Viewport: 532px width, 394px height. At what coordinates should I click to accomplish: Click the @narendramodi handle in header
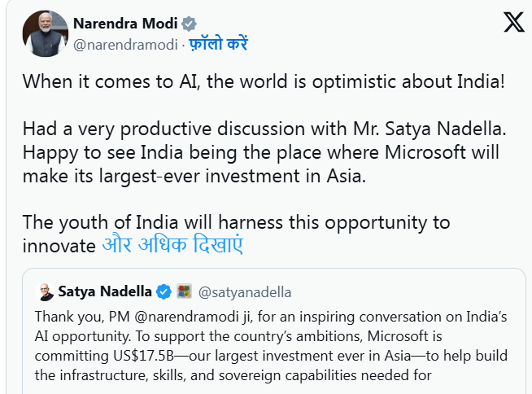coord(125,44)
